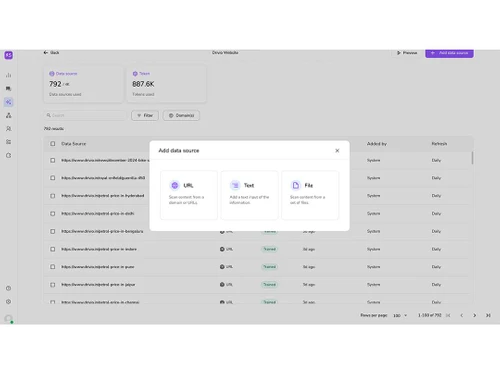The height and width of the screenshot is (375, 500).
Task: Open the sliders configuration sidebar icon
Action: pyautogui.click(x=9, y=142)
